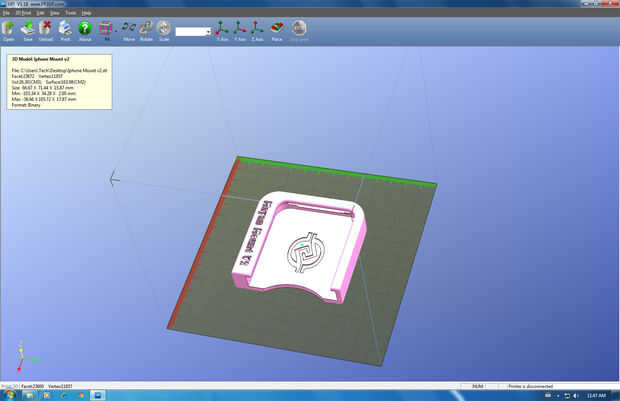Open the View menu
This screenshot has width=620, height=401.
pos(55,13)
